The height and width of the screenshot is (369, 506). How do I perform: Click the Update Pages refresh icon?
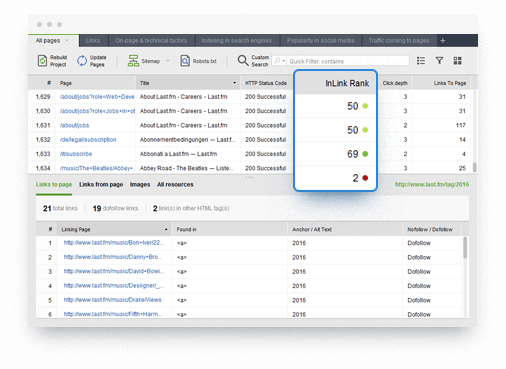(82, 61)
